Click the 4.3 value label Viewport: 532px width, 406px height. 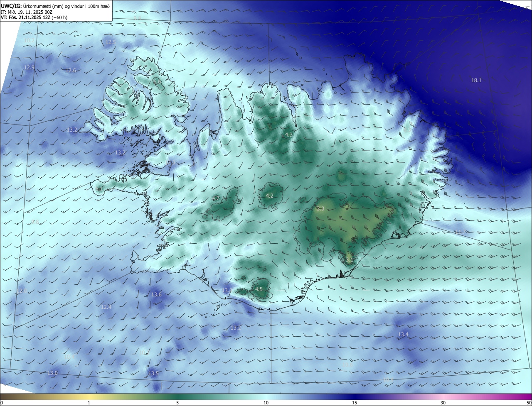288,135
